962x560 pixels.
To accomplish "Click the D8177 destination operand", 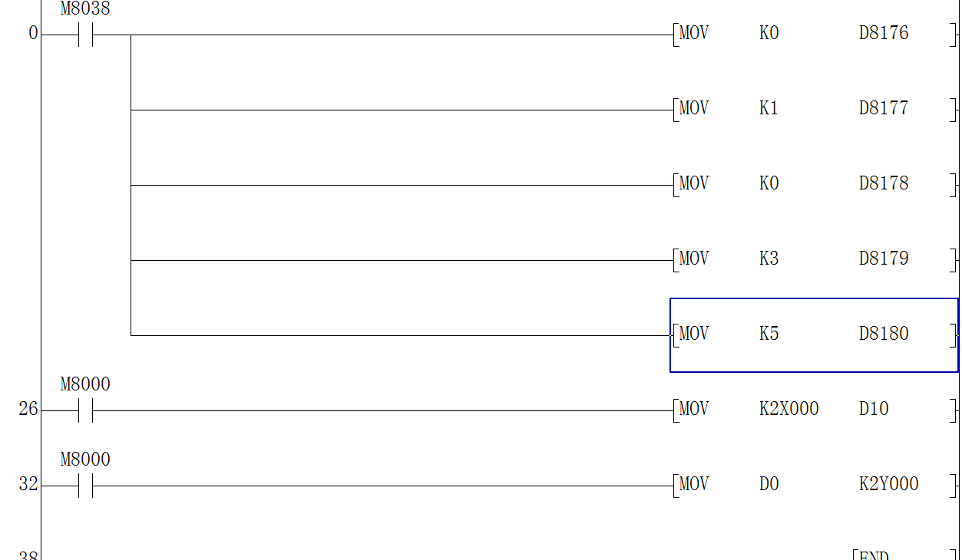I will [x=883, y=109].
